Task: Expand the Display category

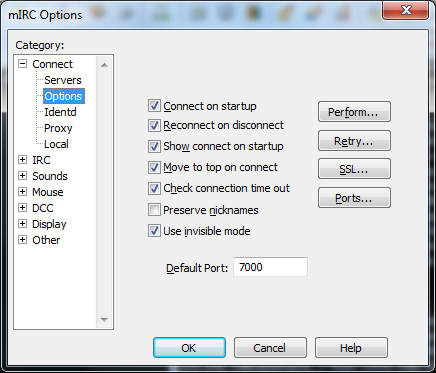Action: [22, 224]
